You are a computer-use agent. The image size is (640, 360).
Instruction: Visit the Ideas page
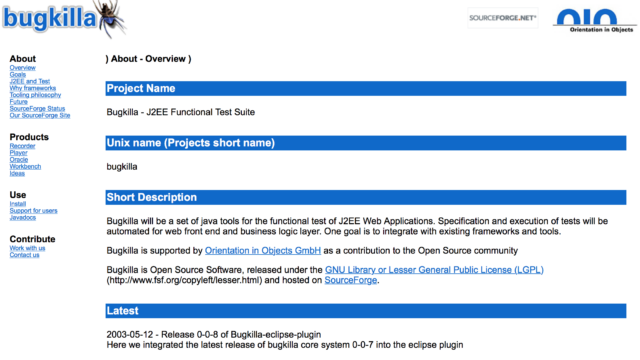click(17, 173)
